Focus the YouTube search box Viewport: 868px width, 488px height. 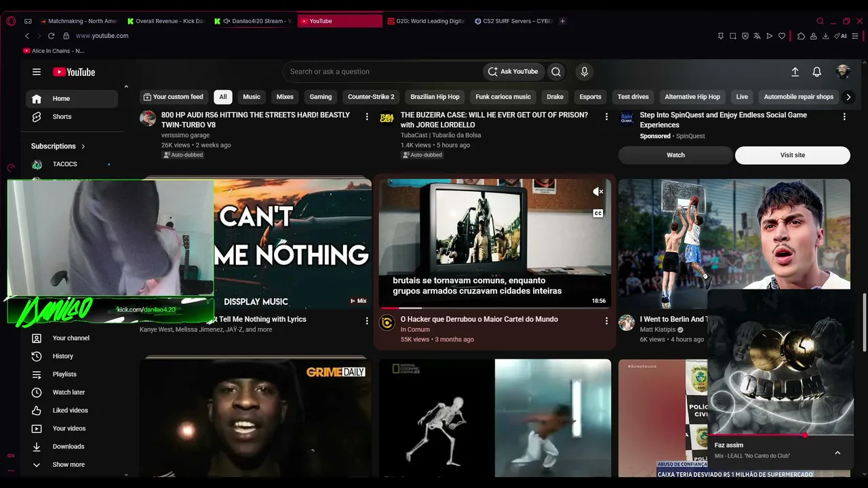382,72
